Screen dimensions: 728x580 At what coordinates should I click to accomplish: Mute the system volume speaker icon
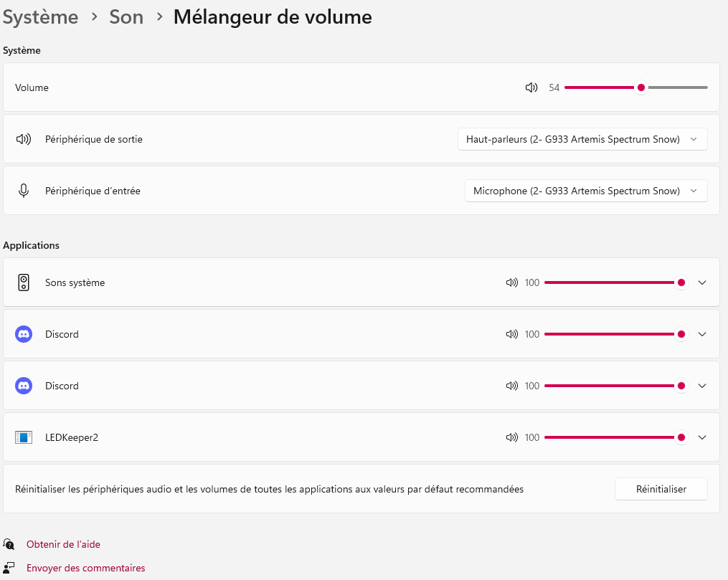[531, 87]
